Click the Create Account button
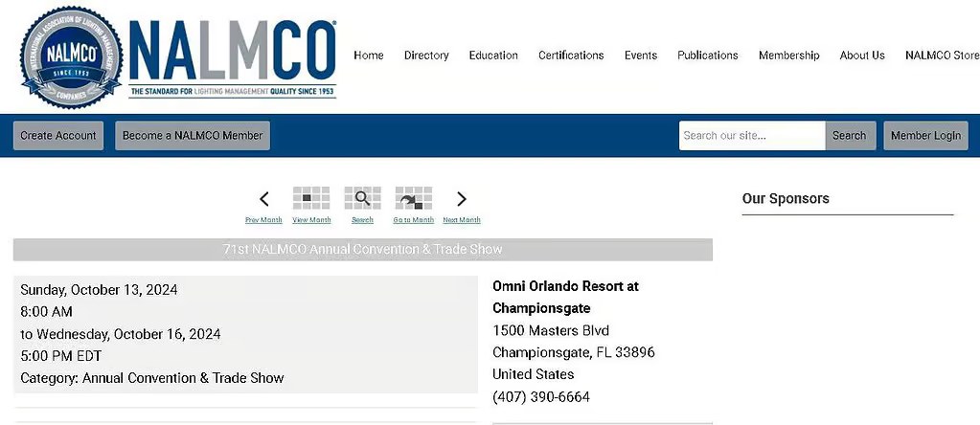 point(58,135)
